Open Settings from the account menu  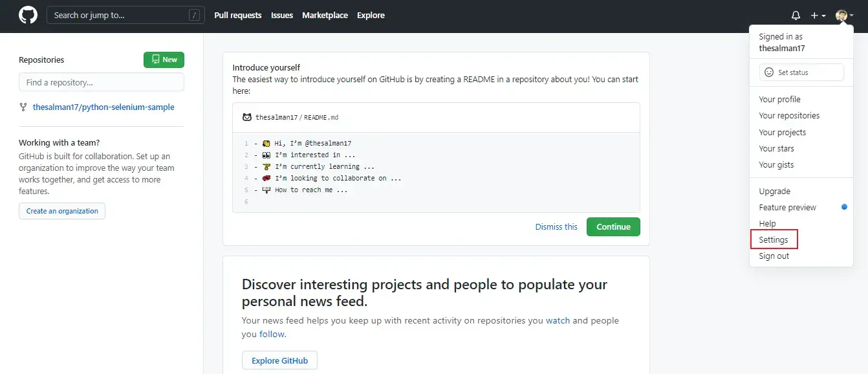click(x=774, y=239)
